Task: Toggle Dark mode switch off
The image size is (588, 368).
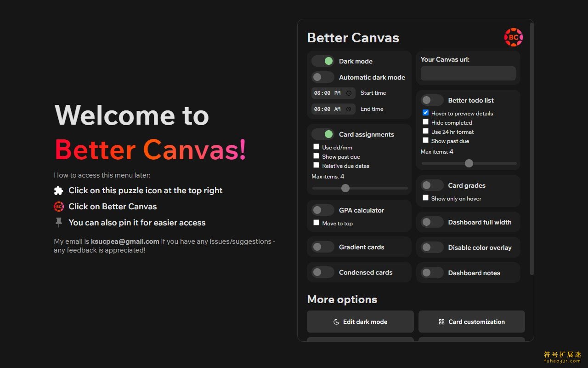Action: [323, 61]
